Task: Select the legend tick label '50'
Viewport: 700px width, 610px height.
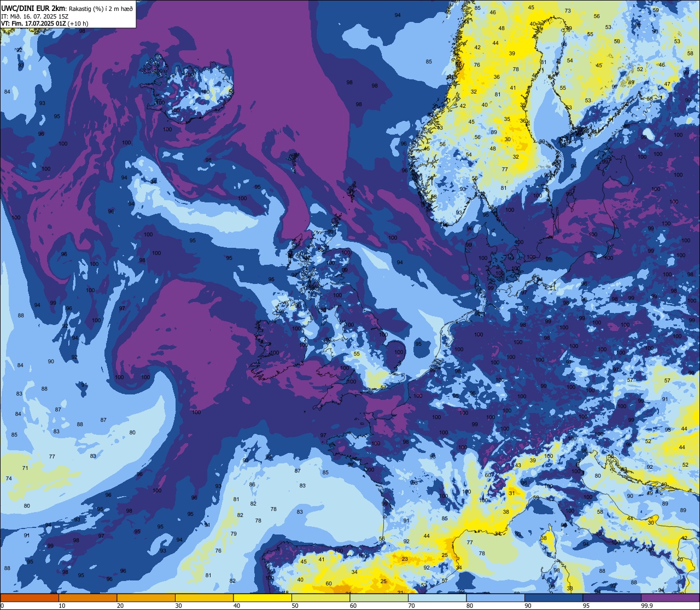Action: tap(295, 606)
